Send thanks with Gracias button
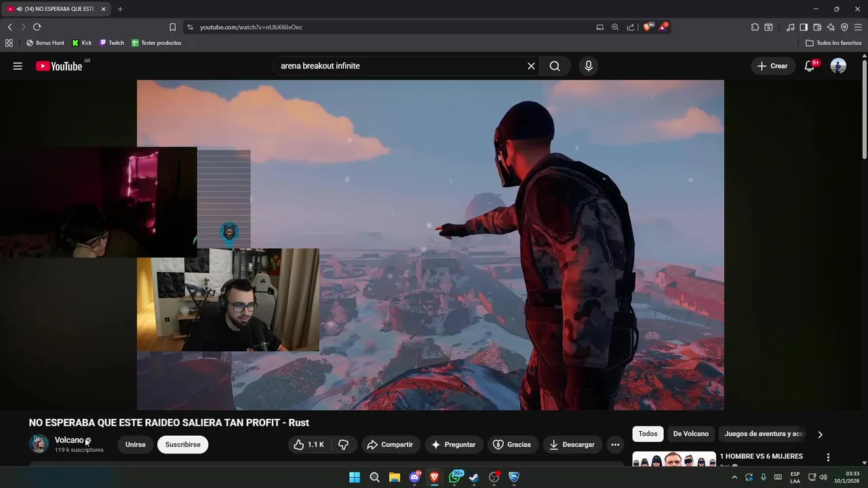Image resolution: width=868 pixels, height=488 pixels. (512, 445)
